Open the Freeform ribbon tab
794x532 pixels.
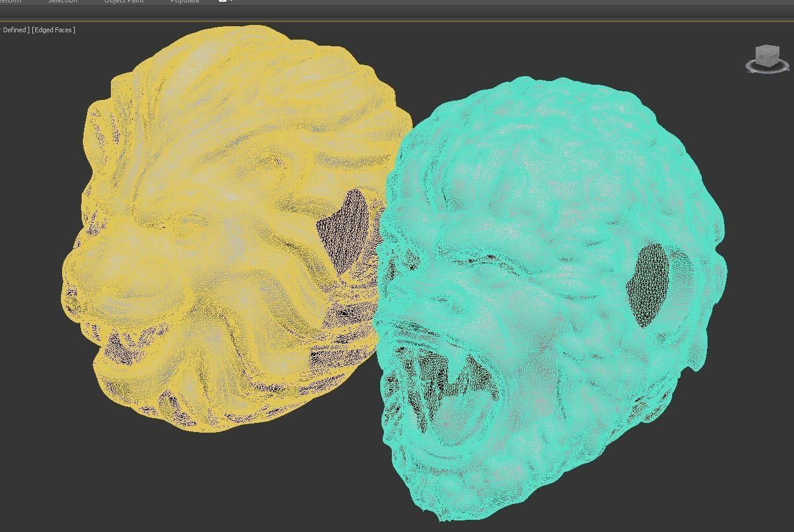(x=10, y=2)
